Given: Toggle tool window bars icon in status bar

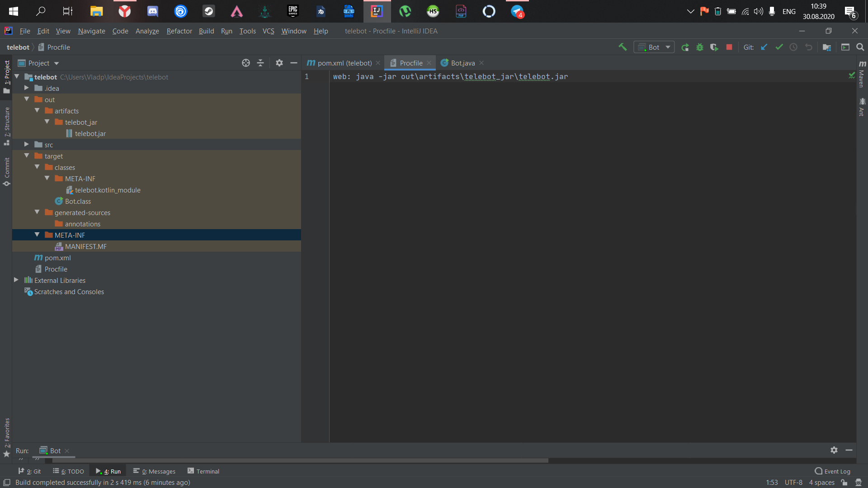Looking at the screenshot, I should [7, 483].
